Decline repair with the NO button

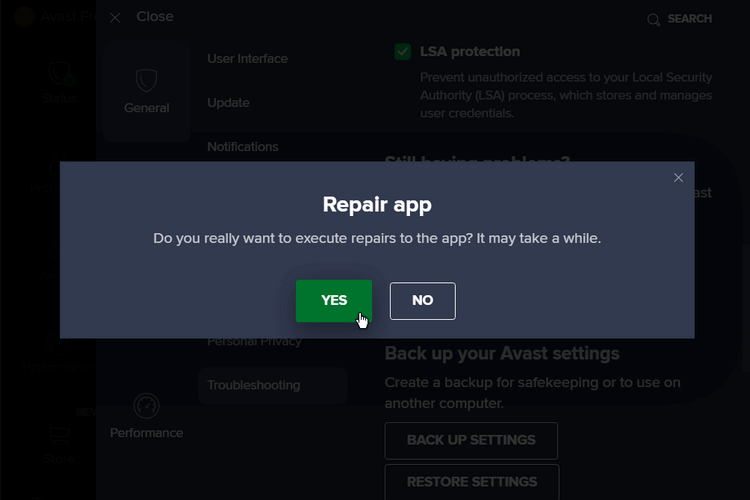423,300
